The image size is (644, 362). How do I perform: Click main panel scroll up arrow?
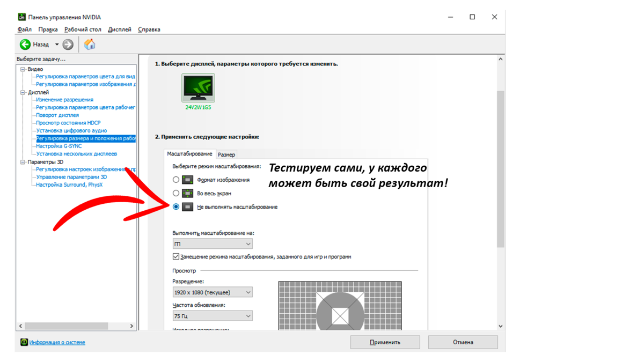click(x=500, y=59)
